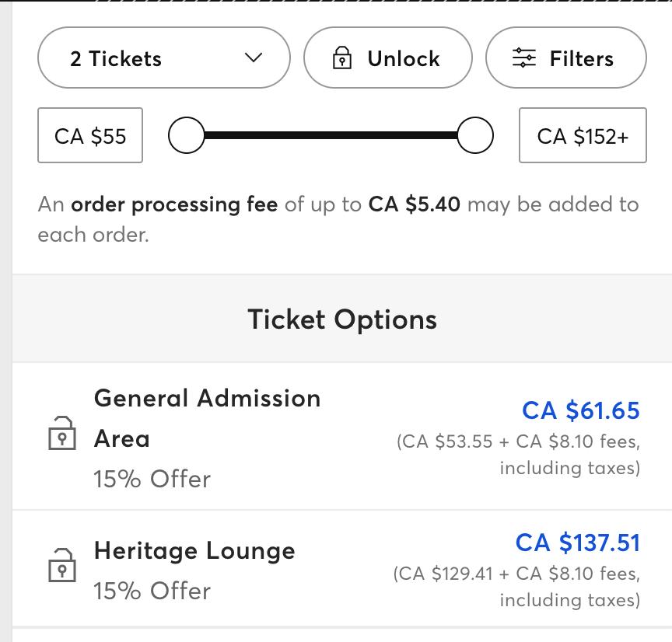The height and width of the screenshot is (642, 672).
Task: Click lock icon beside General Admission Area
Action: [61, 434]
